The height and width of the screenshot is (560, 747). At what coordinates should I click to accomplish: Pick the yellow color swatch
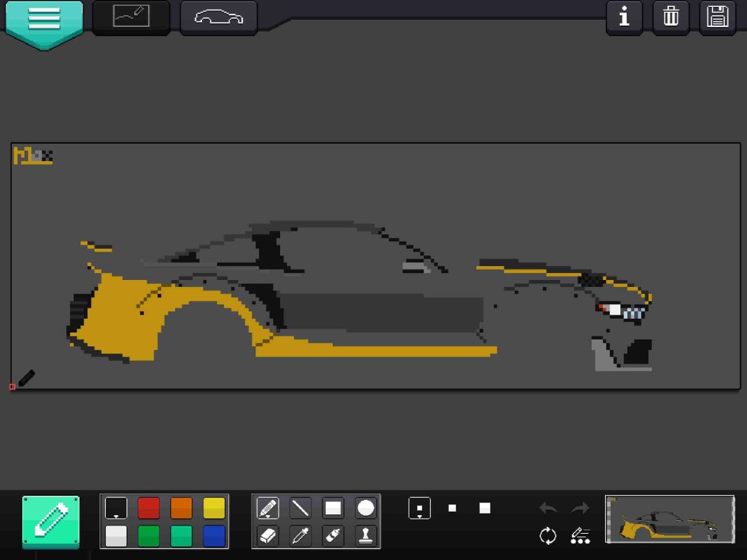click(x=214, y=508)
